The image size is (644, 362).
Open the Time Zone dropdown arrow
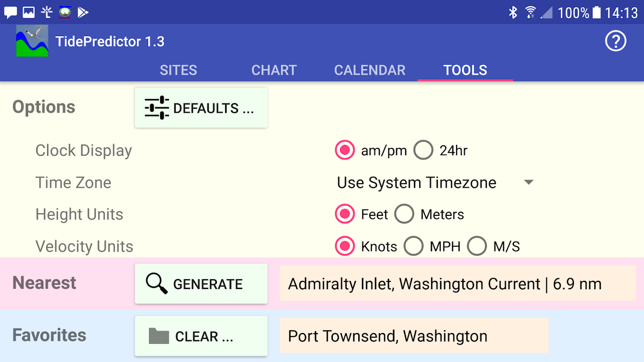(x=529, y=182)
